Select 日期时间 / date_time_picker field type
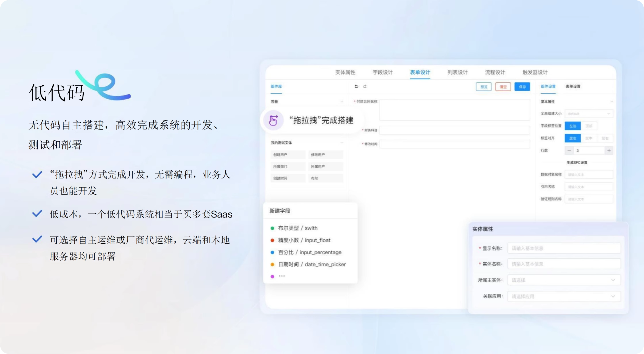The image size is (644, 354). [312, 264]
